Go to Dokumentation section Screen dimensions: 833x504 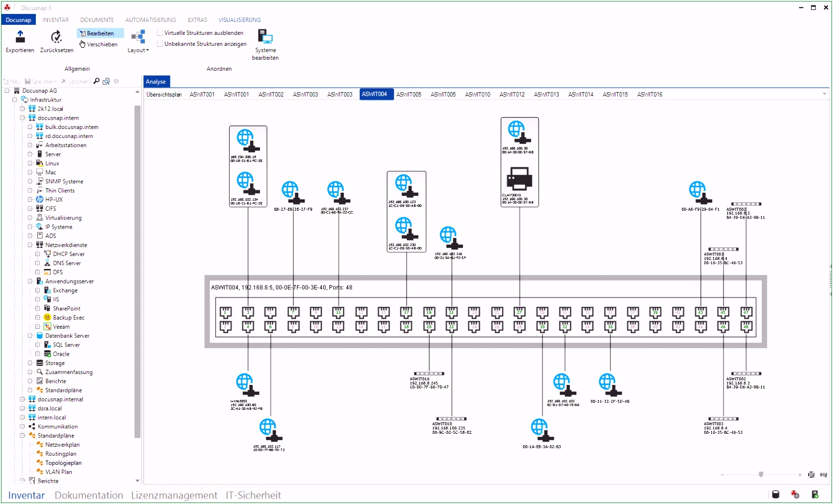[x=89, y=495]
